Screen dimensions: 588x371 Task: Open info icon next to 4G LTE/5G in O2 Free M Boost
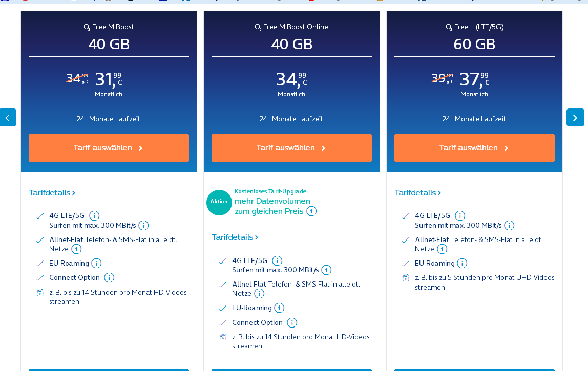[x=94, y=215]
